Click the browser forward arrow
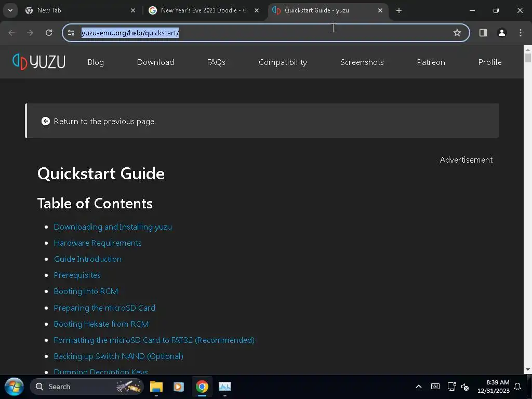532x399 pixels. (30, 33)
